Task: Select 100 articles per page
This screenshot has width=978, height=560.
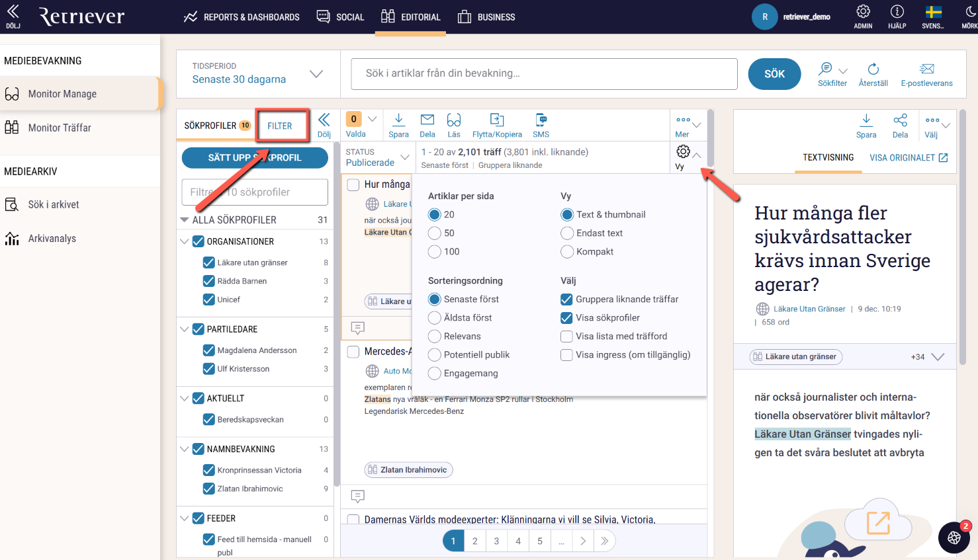Action: [435, 251]
